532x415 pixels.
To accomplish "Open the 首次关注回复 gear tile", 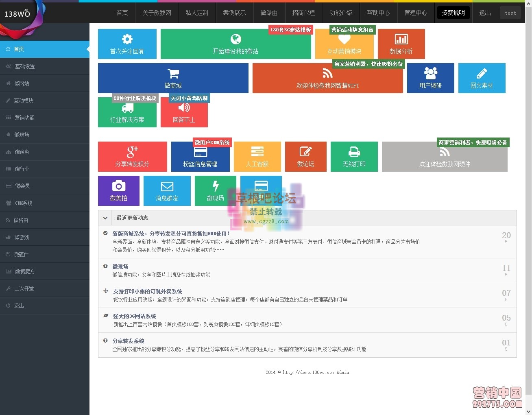I will coord(127,44).
